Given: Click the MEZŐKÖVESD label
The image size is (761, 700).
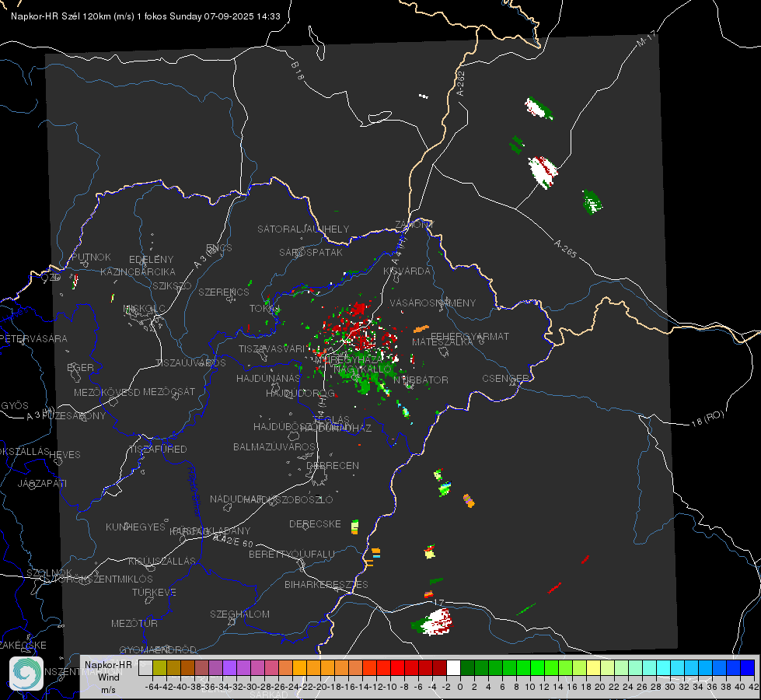Looking at the screenshot, I should tap(106, 392).
